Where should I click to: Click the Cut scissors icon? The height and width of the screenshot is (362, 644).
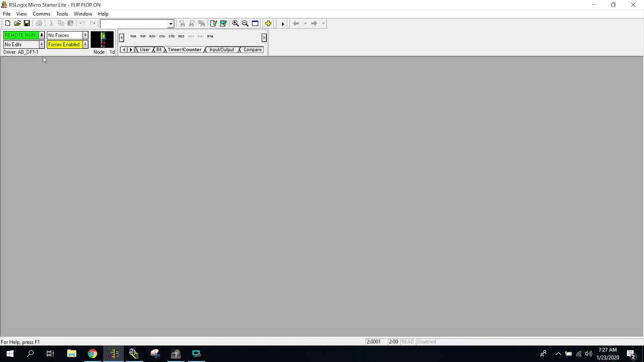pyautogui.click(x=51, y=23)
